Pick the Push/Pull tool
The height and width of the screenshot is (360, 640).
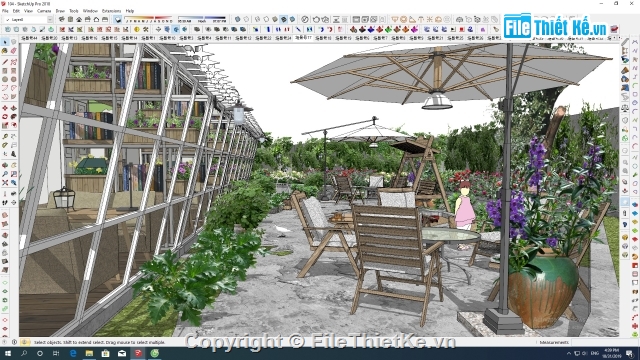[x=13, y=108]
